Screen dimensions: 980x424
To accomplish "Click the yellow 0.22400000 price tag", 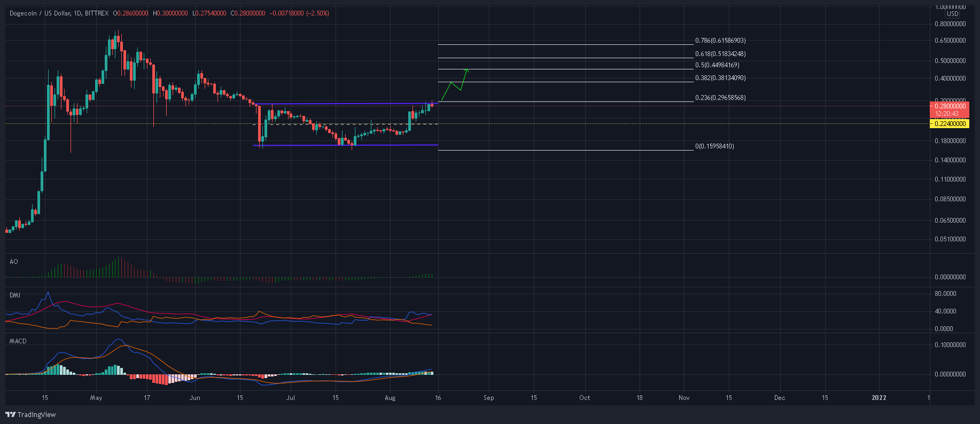I will tap(950, 124).
